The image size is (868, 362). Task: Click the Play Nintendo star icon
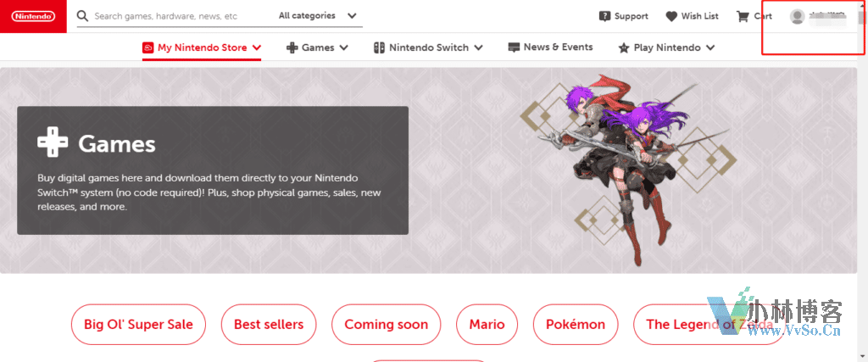click(624, 48)
